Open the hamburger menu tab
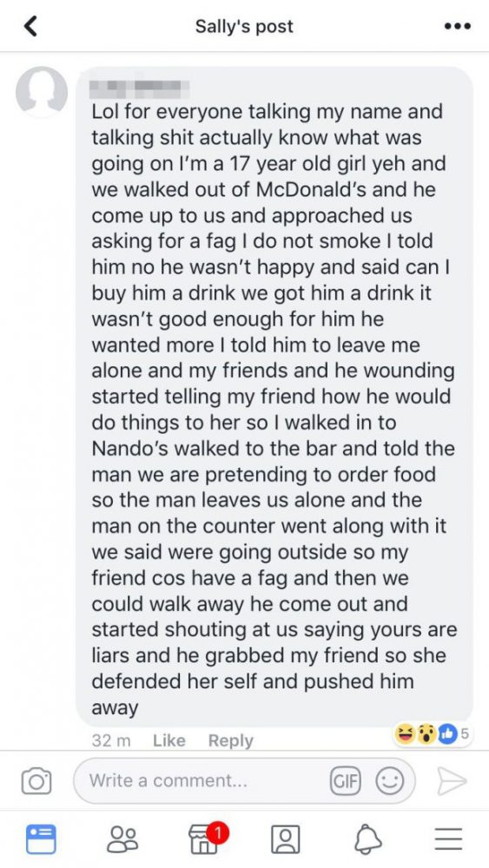Screen dimensions: 489x868 (x=448, y=839)
